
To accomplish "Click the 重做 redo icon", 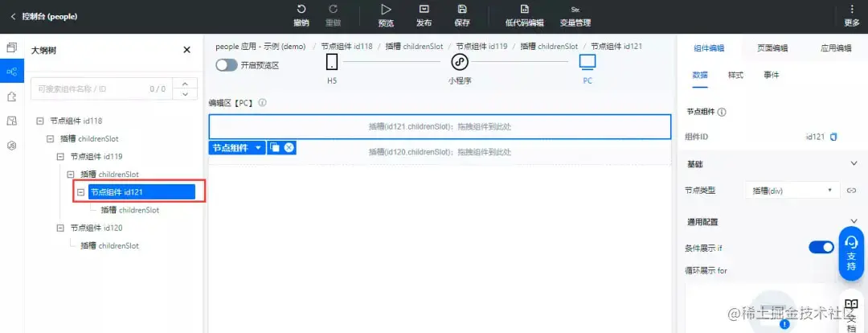I will coord(333,10).
